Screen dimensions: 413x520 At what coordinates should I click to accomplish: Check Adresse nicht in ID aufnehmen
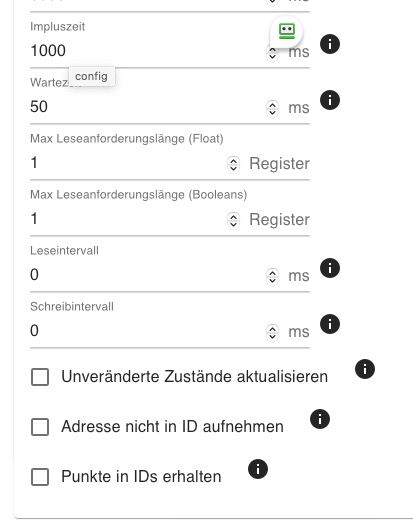point(40,427)
